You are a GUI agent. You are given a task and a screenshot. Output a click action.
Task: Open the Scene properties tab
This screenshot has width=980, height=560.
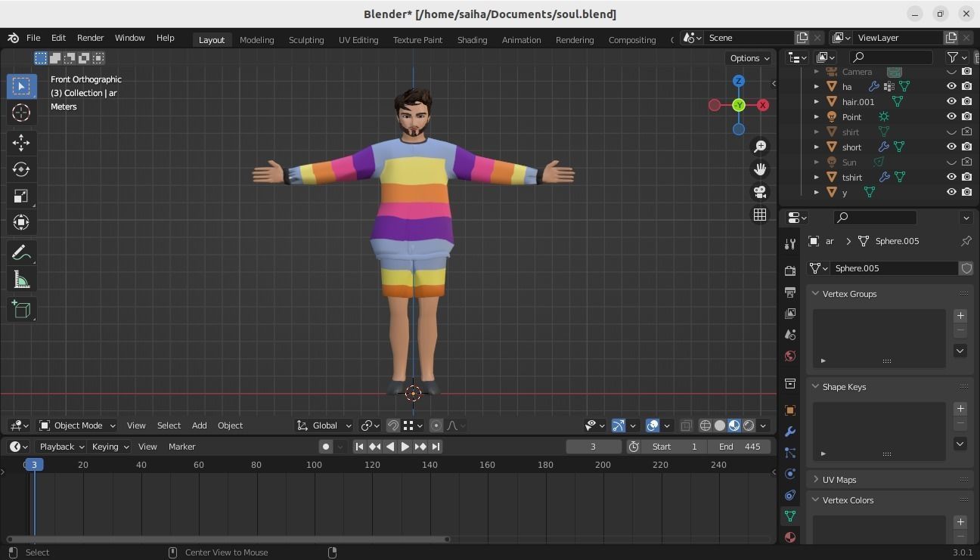coord(790,334)
